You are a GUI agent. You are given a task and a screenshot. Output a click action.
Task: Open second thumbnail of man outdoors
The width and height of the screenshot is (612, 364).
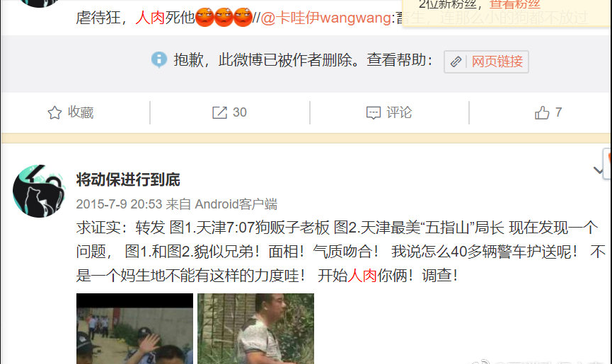click(255, 329)
